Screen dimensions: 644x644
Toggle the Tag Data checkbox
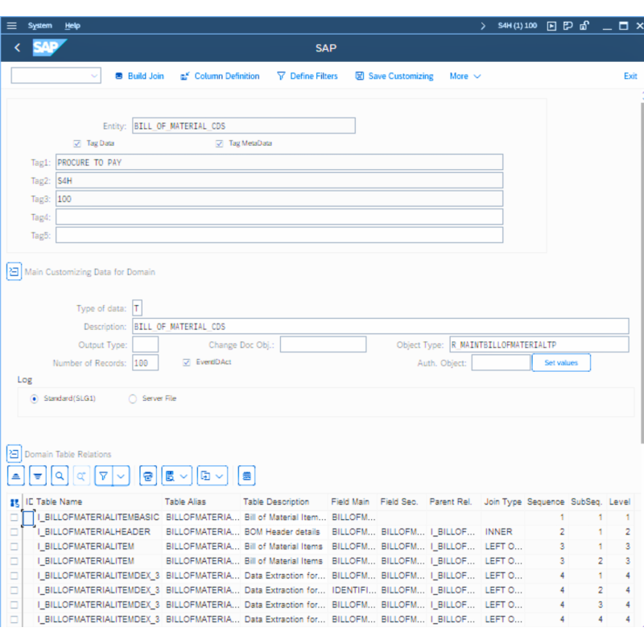[x=77, y=143]
